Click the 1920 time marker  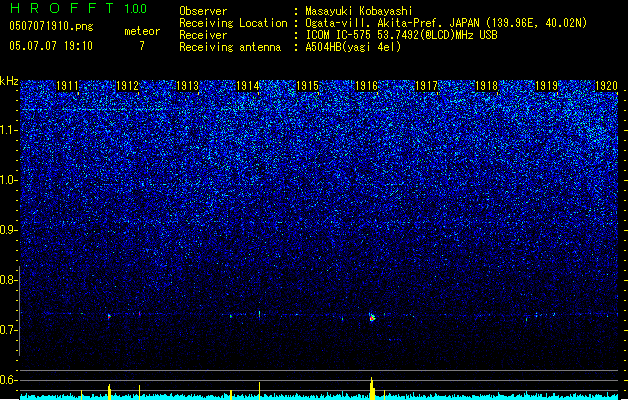[606, 86]
